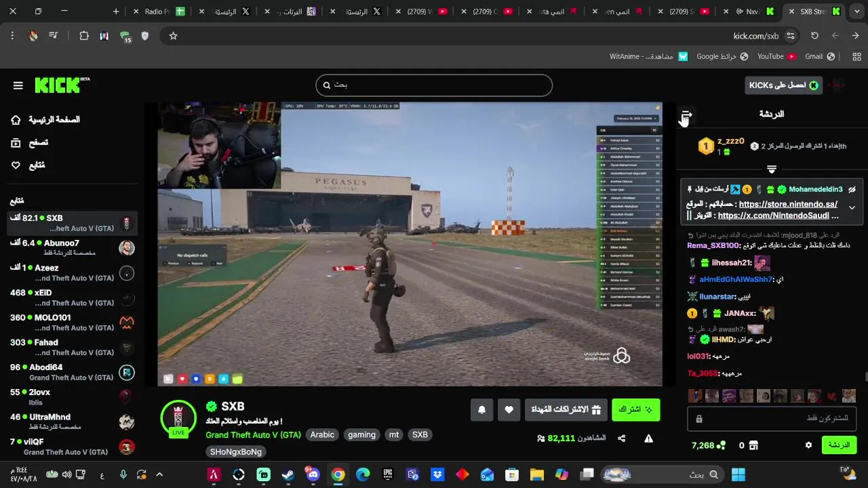
Task: Open the Grand Theft Auto V category link
Action: tap(253, 434)
